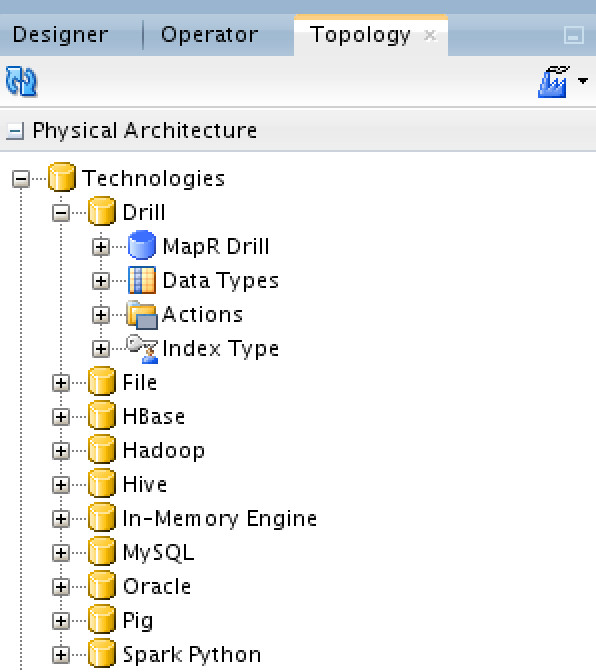This screenshot has width=596, height=672.
Task: Select the Index Type key icon
Action: (143, 349)
